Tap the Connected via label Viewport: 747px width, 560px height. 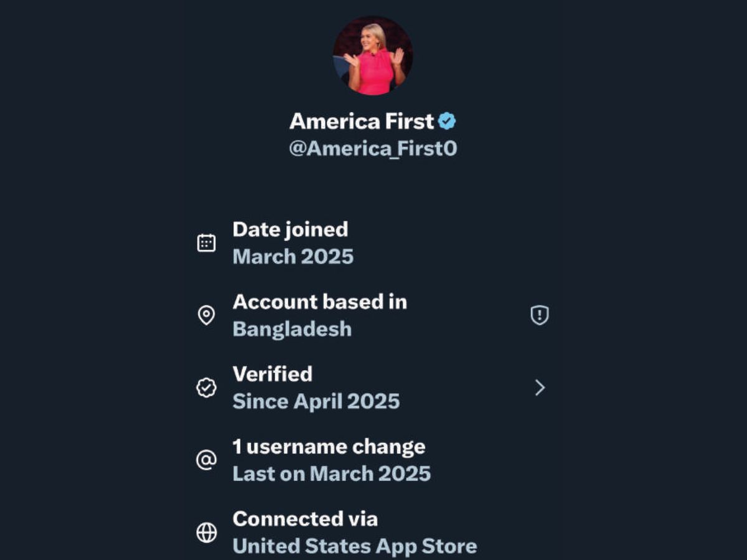pyautogui.click(x=305, y=519)
